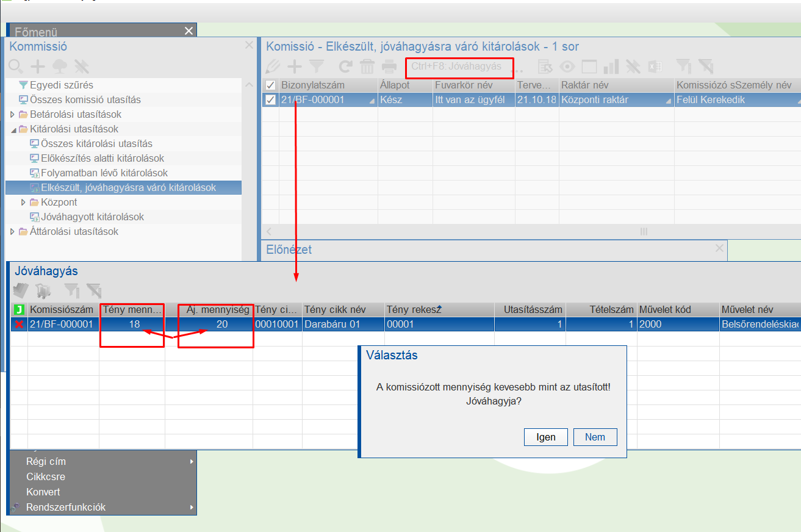Expand the Áttárolási utasítások folder

click(12, 231)
